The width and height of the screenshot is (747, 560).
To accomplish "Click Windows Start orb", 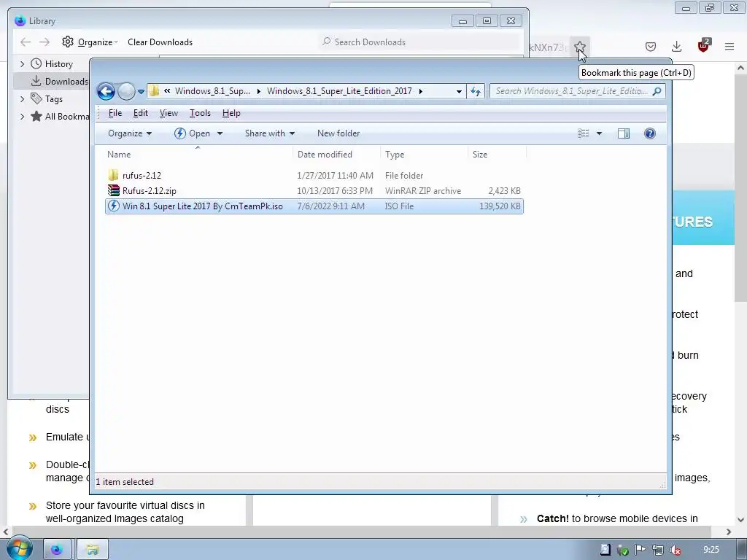I will pos(19,549).
